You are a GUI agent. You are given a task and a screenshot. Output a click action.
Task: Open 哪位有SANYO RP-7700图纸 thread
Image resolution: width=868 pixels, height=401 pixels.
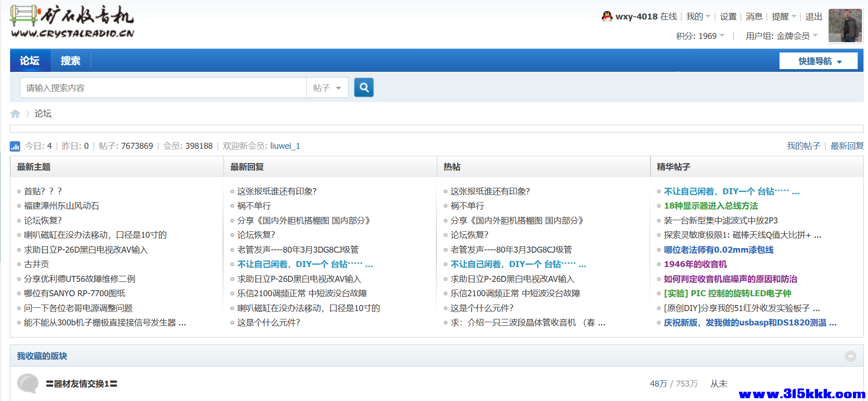coord(75,293)
